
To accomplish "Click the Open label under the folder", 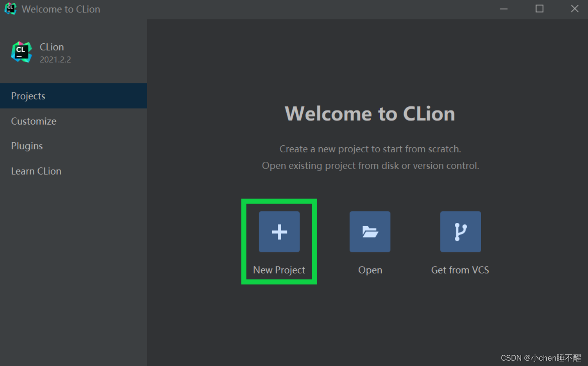I will pos(370,270).
